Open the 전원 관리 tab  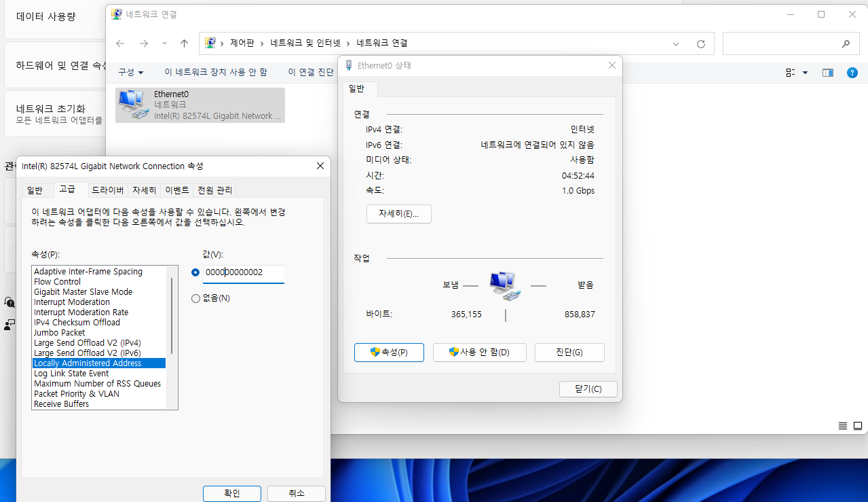click(x=214, y=190)
